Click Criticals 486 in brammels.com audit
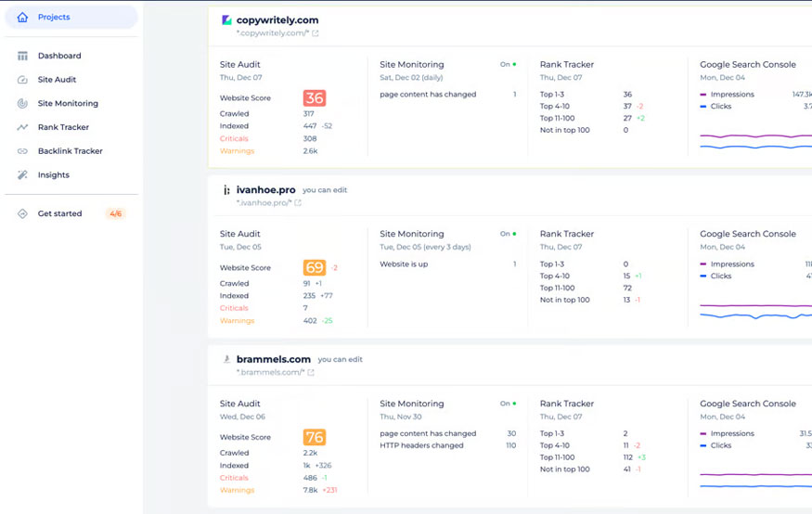The height and width of the screenshot is (514, 812). coord(274,478)
